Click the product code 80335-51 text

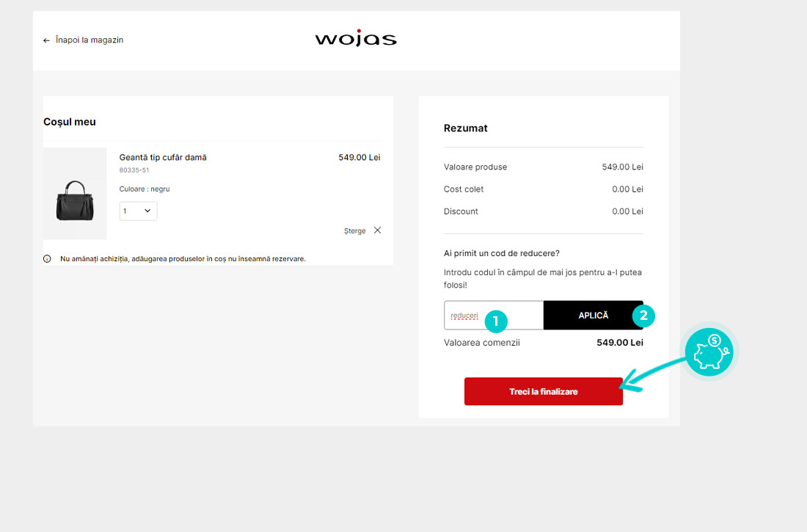pos(134,170)
